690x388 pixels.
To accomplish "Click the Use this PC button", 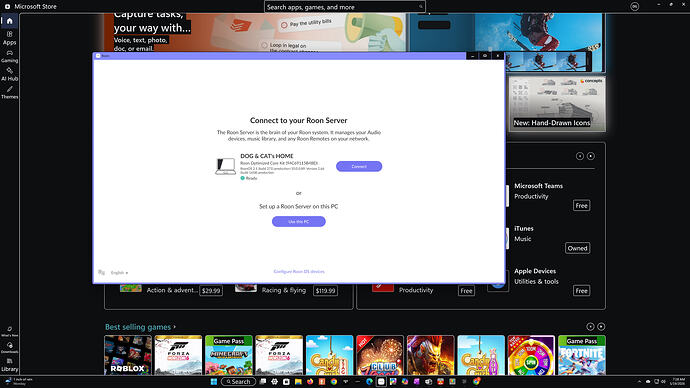I will (x=298, y=221).
